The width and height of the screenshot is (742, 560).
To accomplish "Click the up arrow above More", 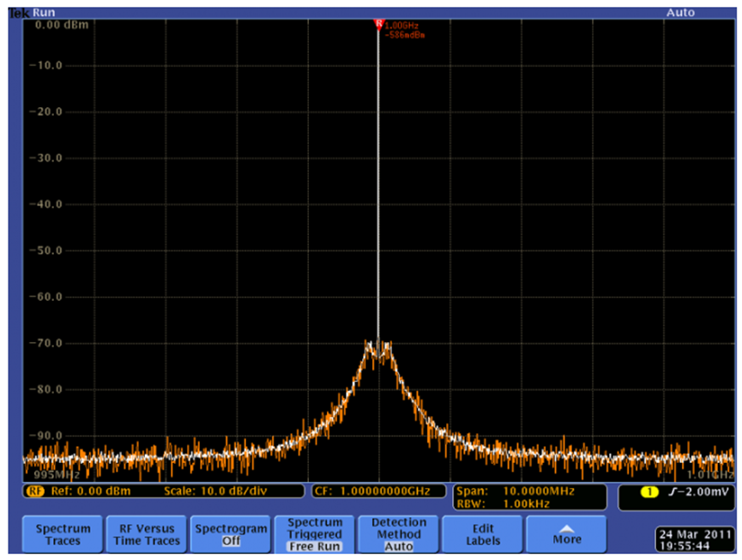I will [x=566, y=527].
